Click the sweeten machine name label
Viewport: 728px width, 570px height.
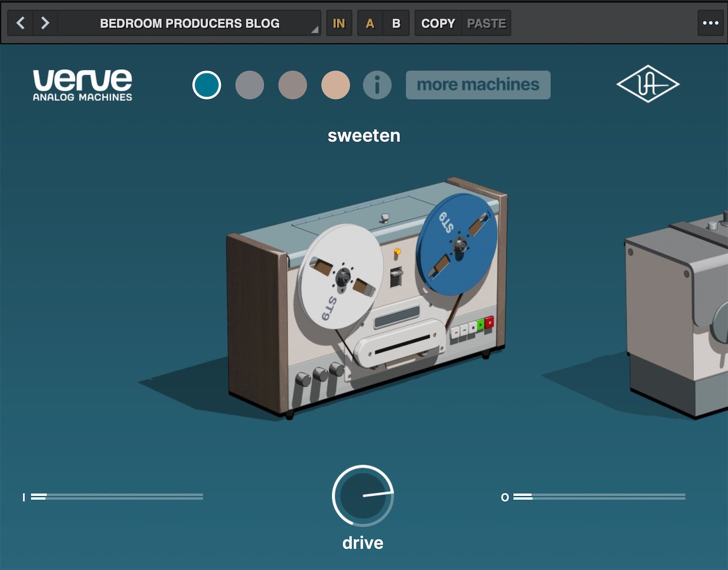coord(364,136)
